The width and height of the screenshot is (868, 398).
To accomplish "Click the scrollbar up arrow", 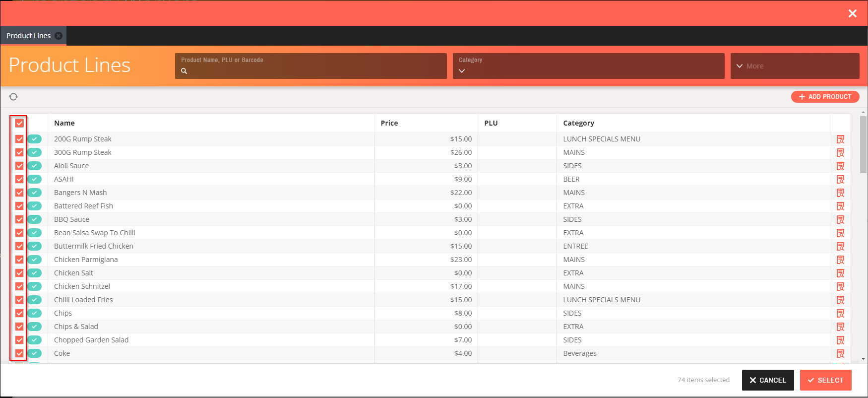I will click(x=864, y=113).
